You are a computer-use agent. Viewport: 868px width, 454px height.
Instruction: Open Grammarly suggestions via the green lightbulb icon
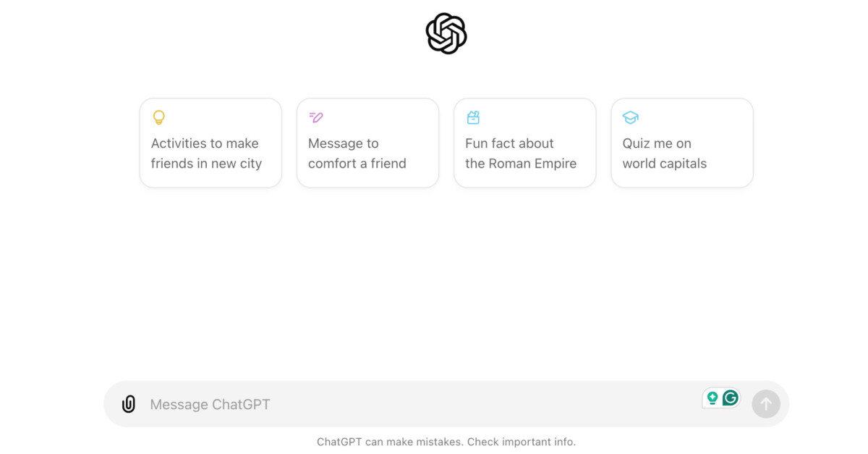point(712,398)
